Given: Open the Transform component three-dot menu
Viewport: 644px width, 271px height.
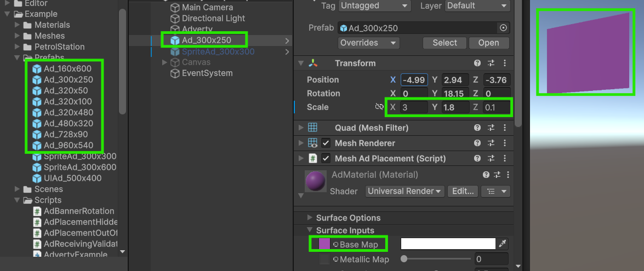Looking at the screenshot, I should (504, 64).
